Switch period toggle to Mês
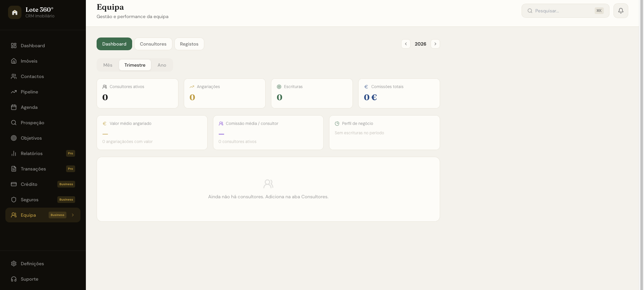The height and width of the screenshot is (290, 644). [x=108, y=65]
